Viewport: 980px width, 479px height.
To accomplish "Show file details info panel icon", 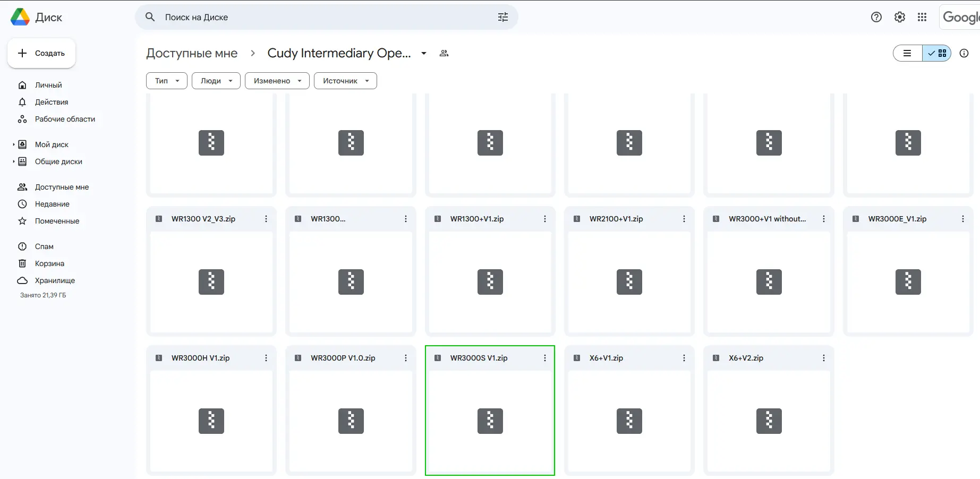I will click(964, 53).
